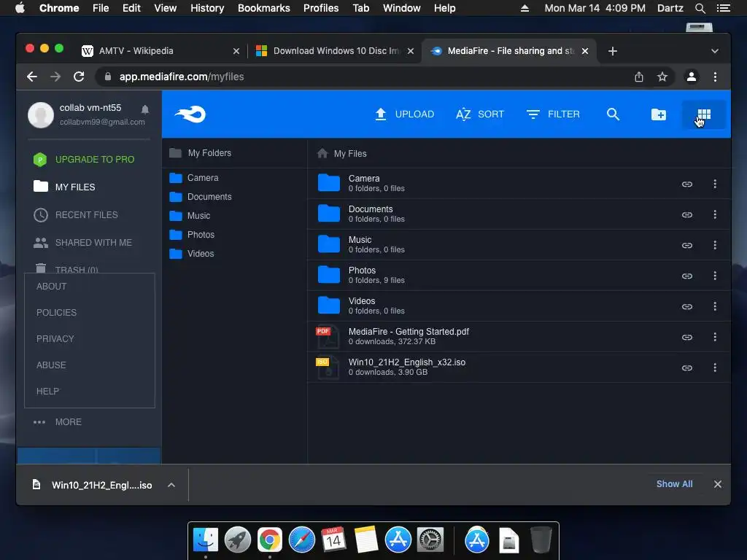Open a new Chrome tab
Image resolution: width=747 pixels, height=560 pixels.
[613, 51]
